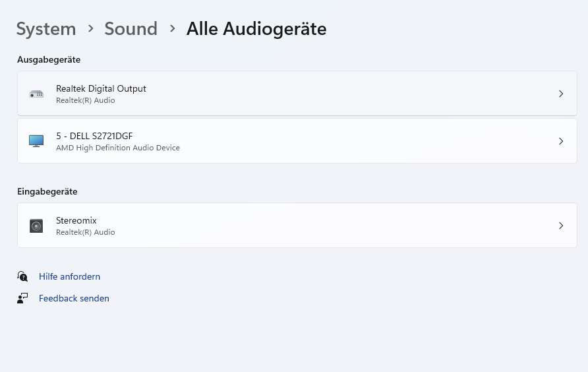588x372 pixels.
Task: Click the Stereomix speaker icon
Action: tap(36, 226)
